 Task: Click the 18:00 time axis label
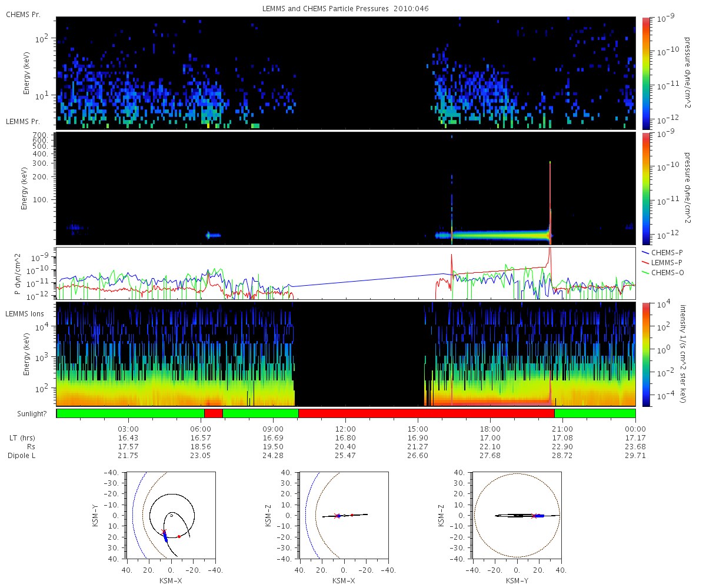pyautogui.click(x=490, y=429)
